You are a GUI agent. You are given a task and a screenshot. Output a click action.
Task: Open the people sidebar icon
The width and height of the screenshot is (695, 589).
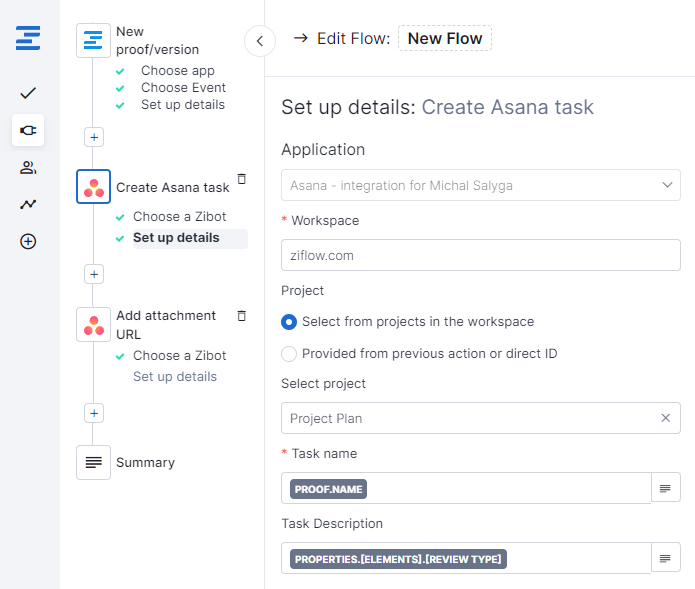[28, 168]
